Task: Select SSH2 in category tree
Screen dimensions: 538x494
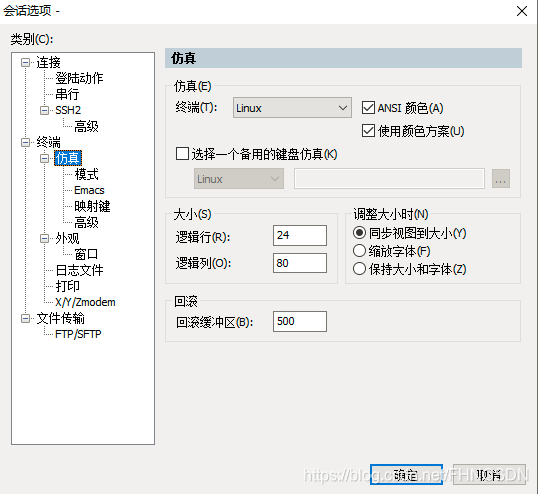Action: point(68,110)
